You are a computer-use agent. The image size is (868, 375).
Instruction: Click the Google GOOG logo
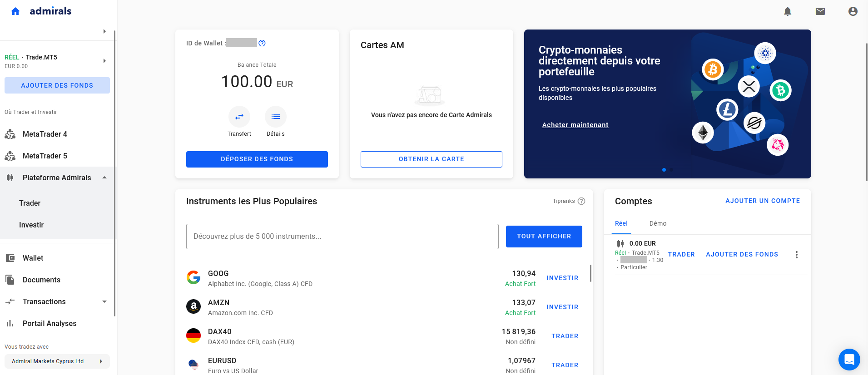193,277
